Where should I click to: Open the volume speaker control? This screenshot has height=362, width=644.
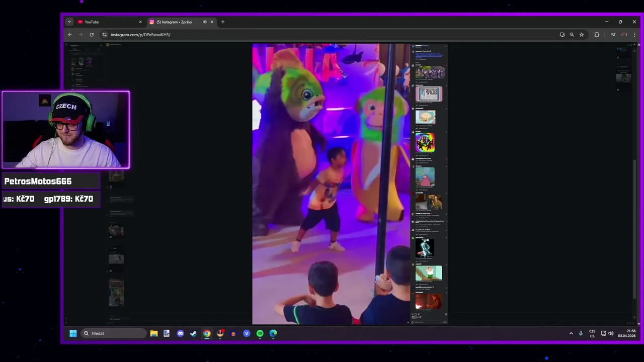point(611,333)
